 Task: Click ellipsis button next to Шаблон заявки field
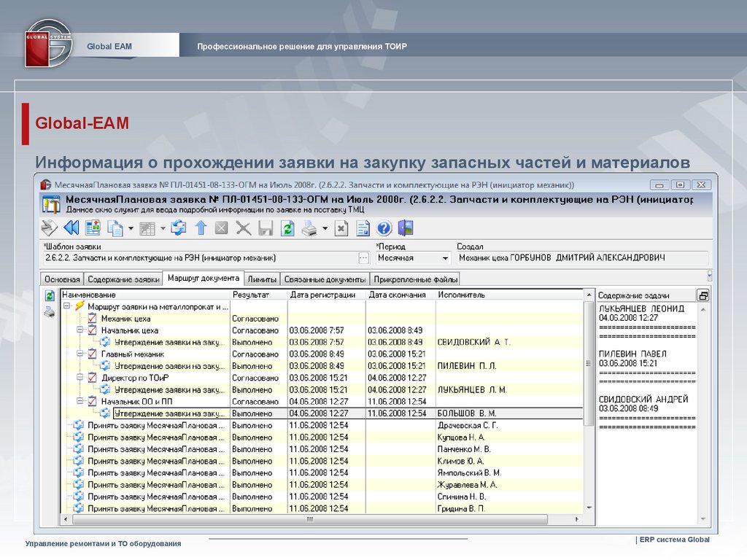(363, 258)
